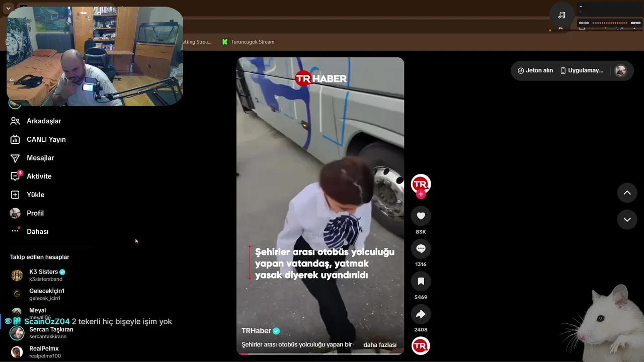Like the TRHaber video with the heart icon
The width and height of the screenshot is (644, 362).
tap(421, 216)
